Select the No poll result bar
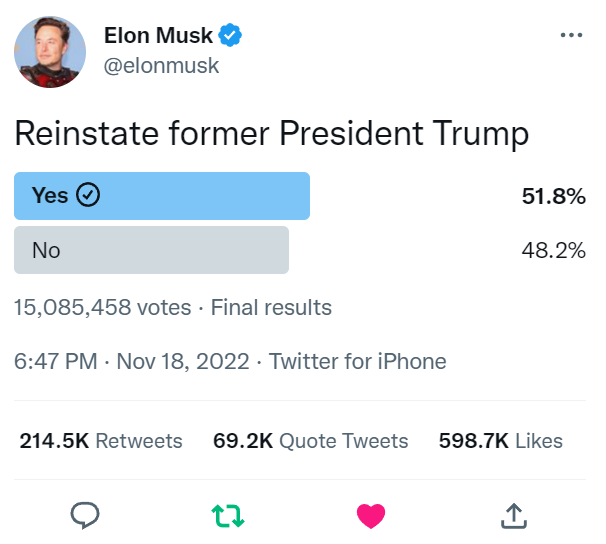606x544 pixels. pyautogui.click(x=152, y=250)
